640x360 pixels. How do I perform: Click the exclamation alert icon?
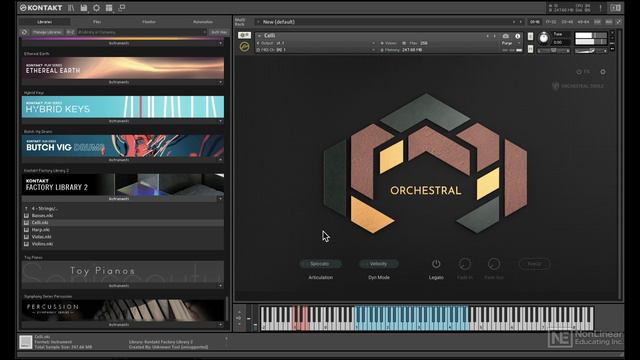pyautogui.click(x=600, y=8)
